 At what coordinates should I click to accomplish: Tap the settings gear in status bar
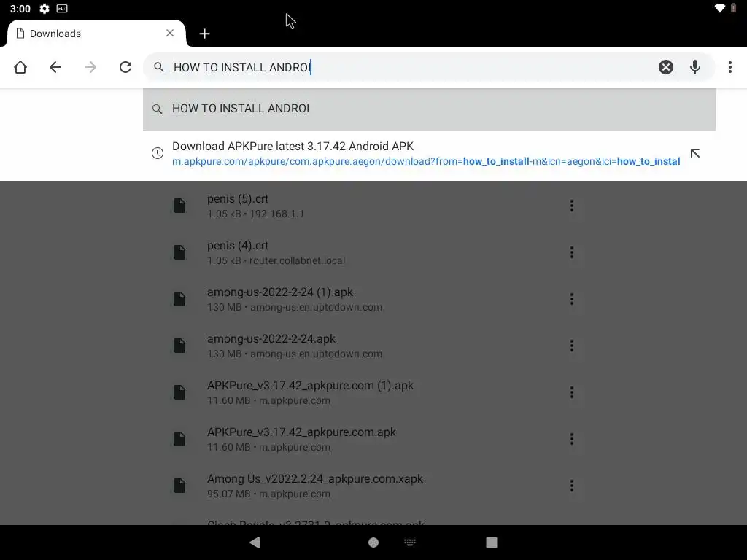[44, 9]
